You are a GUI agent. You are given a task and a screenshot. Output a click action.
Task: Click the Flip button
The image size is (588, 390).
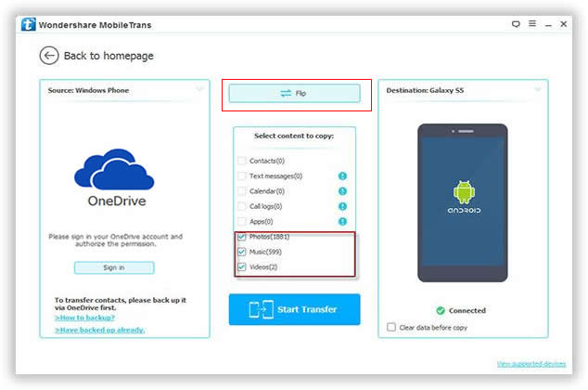(x=294, y=93)
